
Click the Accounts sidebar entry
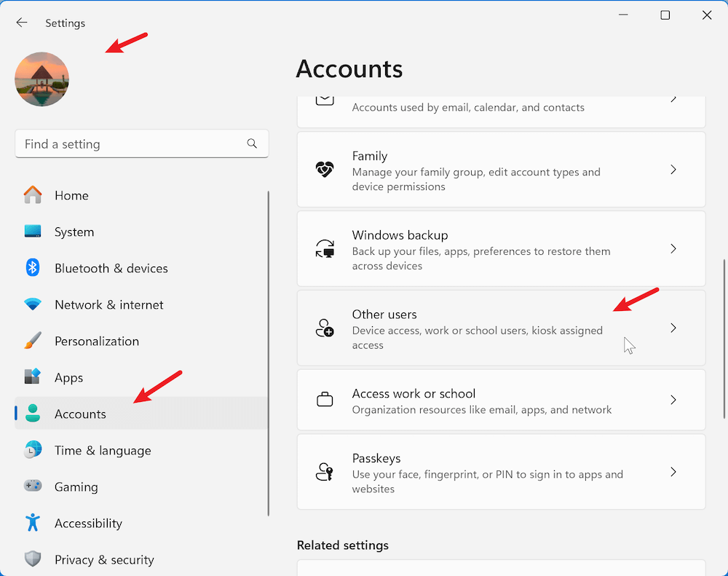click(80, 414)
